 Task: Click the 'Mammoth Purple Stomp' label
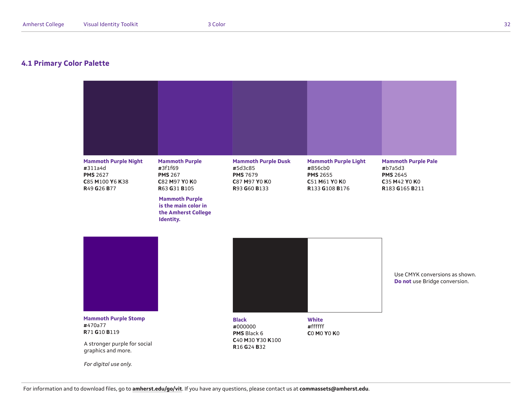(114, 318)
